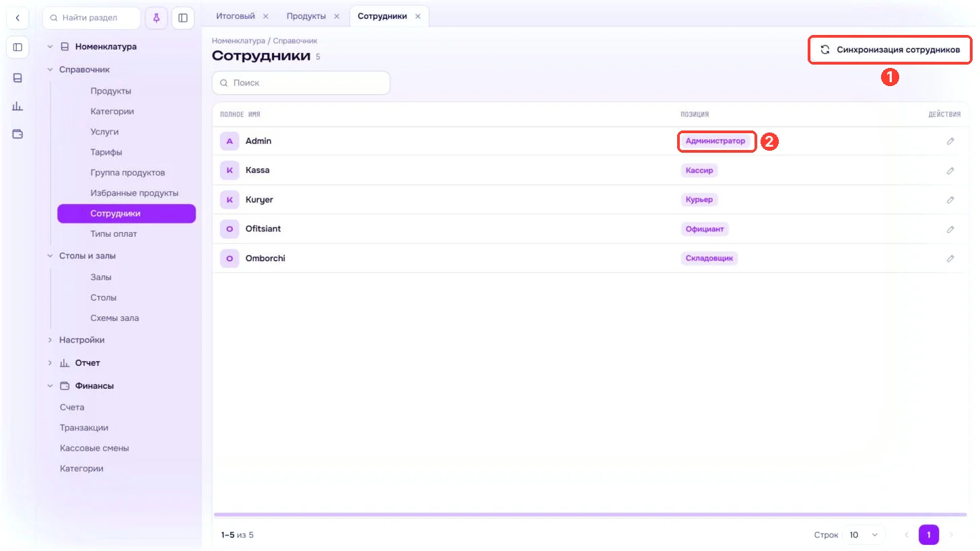Open the bar chart icon in left rail
This screenshot has height=551, width=980.
click(x=17, y=106)
